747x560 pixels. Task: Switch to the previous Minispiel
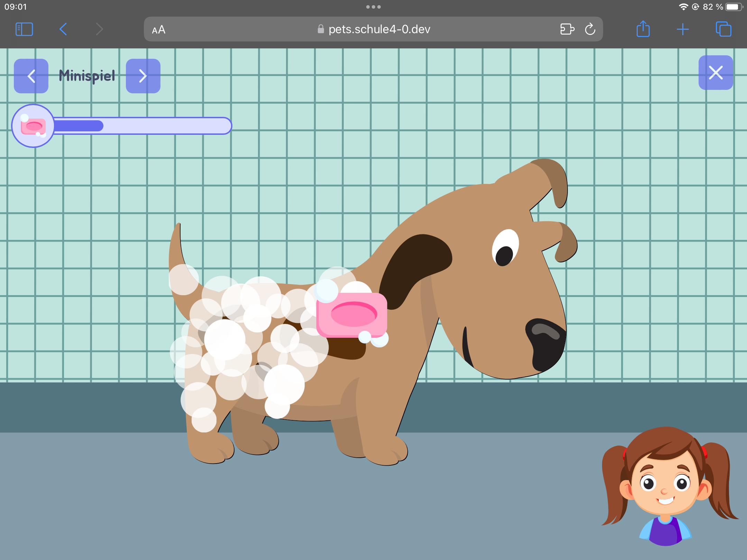(x=31, y=76)
